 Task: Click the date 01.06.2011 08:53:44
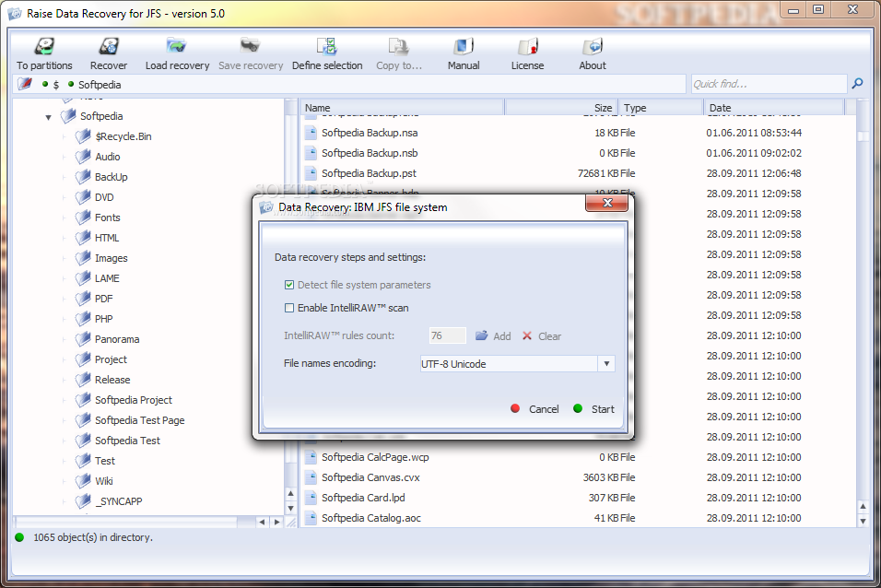[754, 133]
